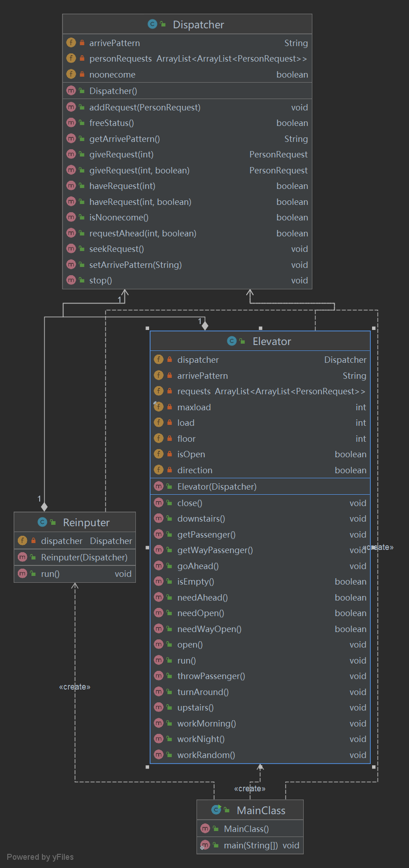The width and height of the screenshot is (409, 868).
Task: Click the «create» label above MainClass
Action: coord(250,789)
